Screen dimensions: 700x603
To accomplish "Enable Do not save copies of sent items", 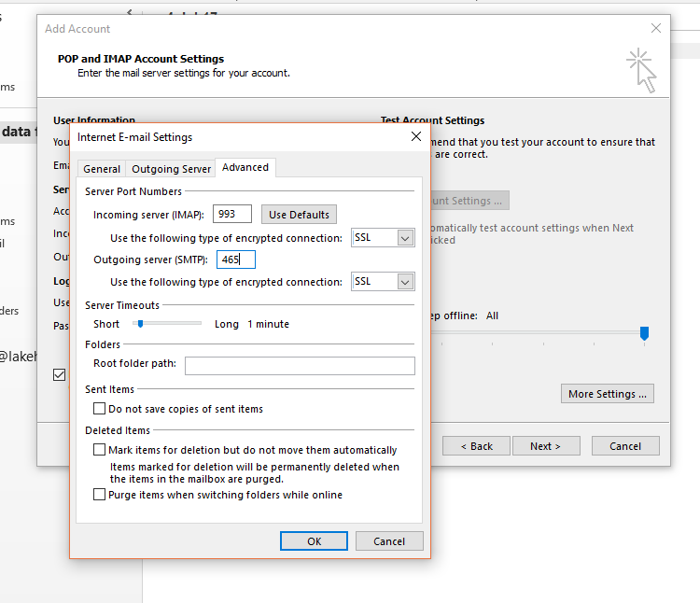I will tap(100, 409).
